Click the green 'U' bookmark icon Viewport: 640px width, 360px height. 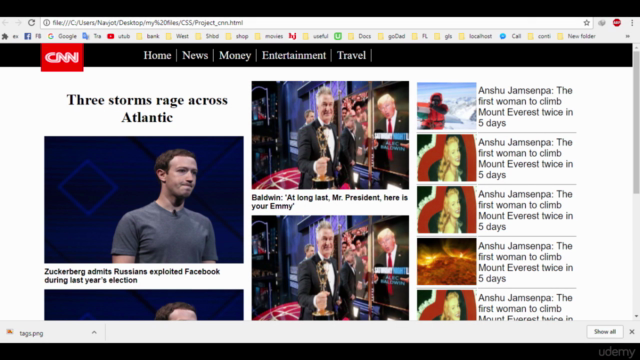(338, 36)
